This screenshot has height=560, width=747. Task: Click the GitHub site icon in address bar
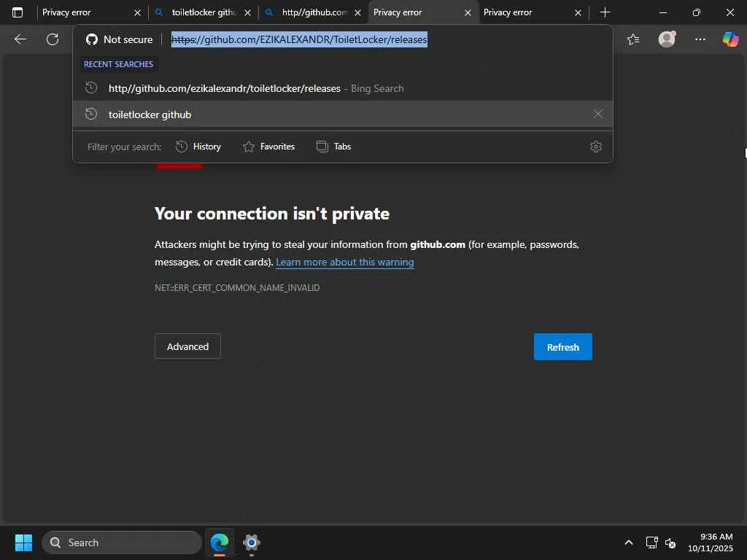(x=91, y=39)
